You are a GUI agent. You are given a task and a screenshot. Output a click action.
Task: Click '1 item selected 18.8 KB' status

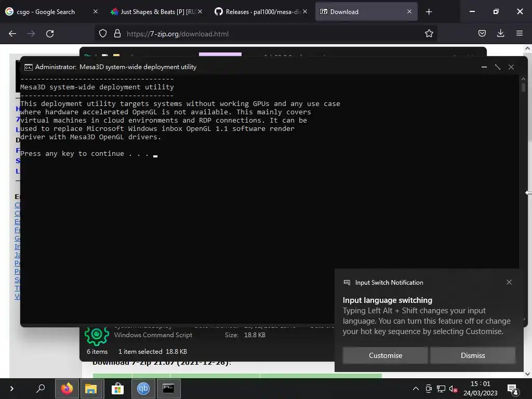click(x=152, y=352)
